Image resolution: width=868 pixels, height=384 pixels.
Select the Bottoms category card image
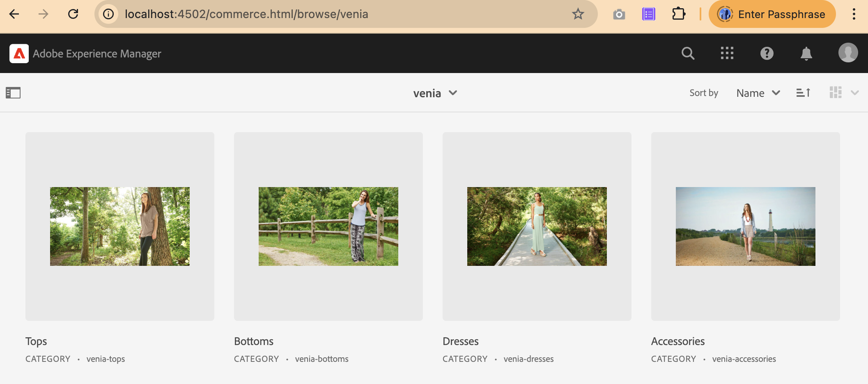click(x=328, y=226)
